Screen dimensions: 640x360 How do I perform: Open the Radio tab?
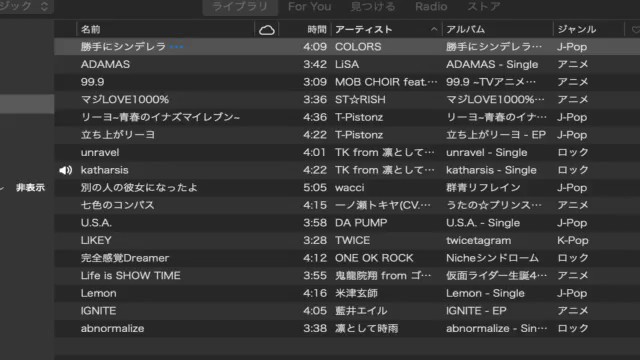(431, 7)
